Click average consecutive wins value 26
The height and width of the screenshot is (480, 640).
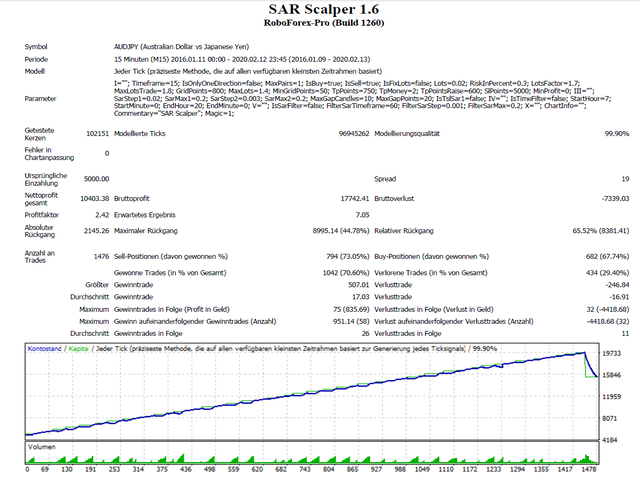coord(365,333)
